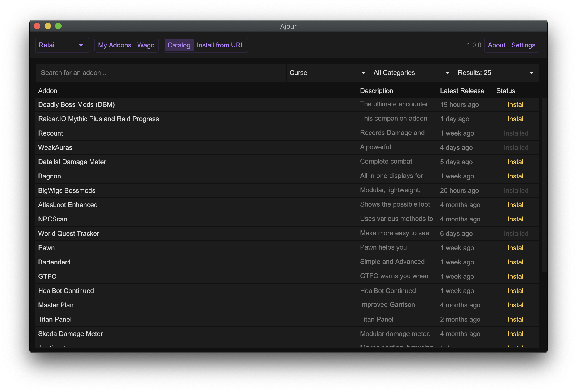
Task: Select the Catalog tab
Action: pyautogui.click(x=179, y=45)
